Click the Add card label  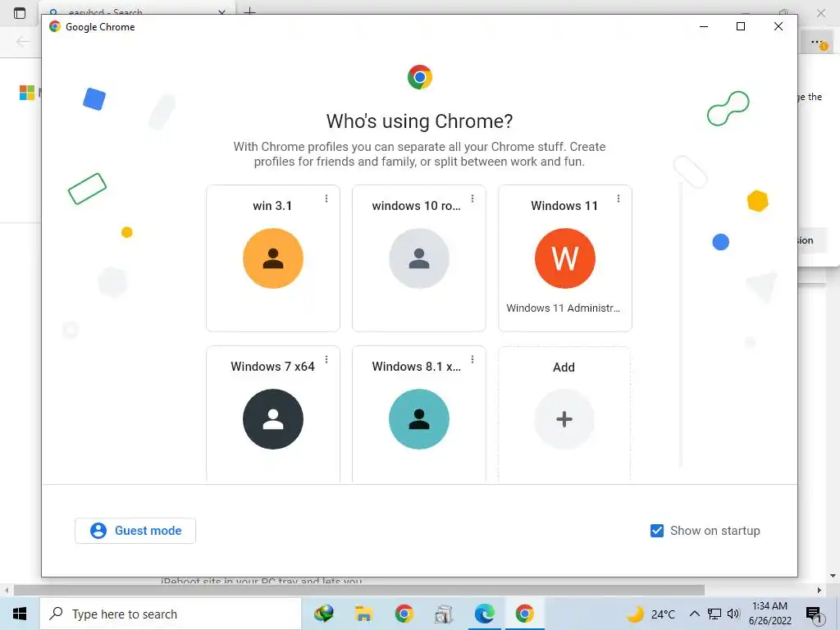pyautogui.click(x=564, y=367)
